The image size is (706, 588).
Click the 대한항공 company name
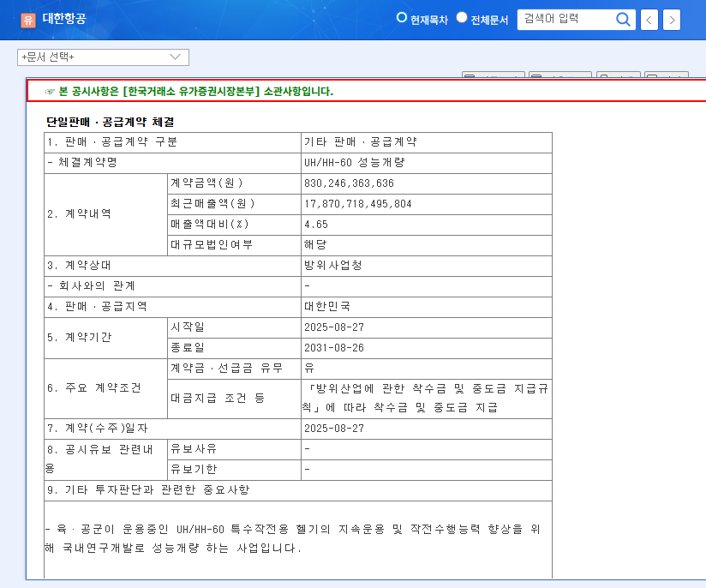64,19
